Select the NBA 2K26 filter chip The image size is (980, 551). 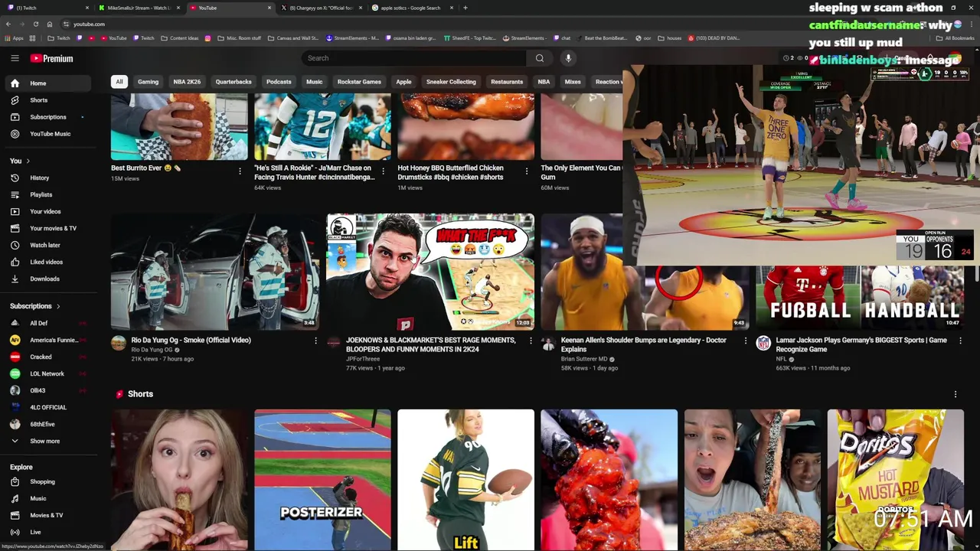(187, 82)
